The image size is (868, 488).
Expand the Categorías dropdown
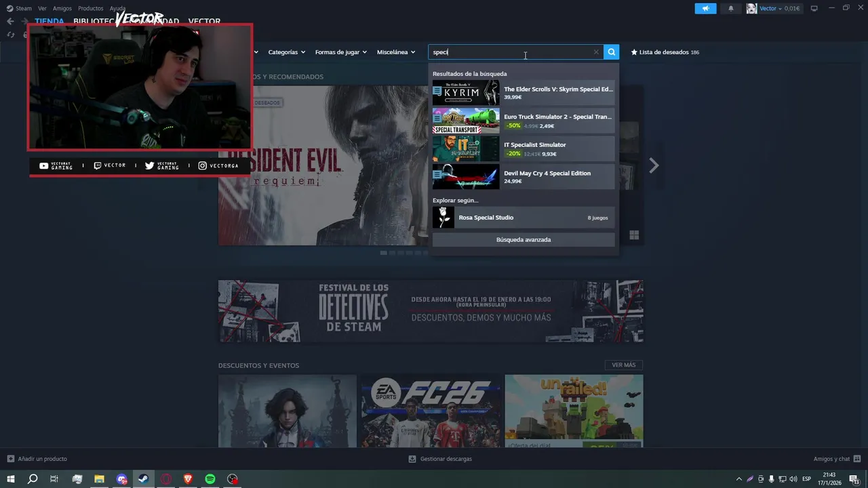click(x=286, y=52)
